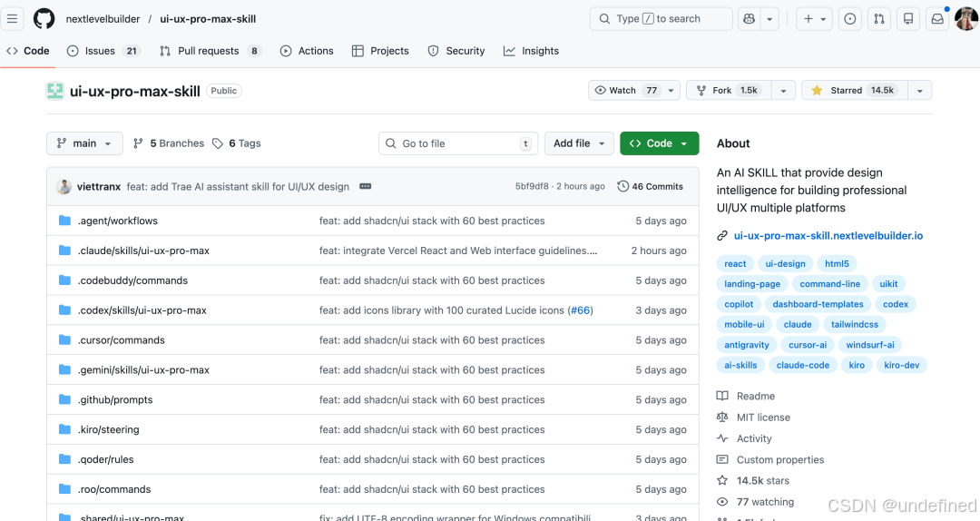Select the tailwindcss topic tag

click(x=855, y=324)
